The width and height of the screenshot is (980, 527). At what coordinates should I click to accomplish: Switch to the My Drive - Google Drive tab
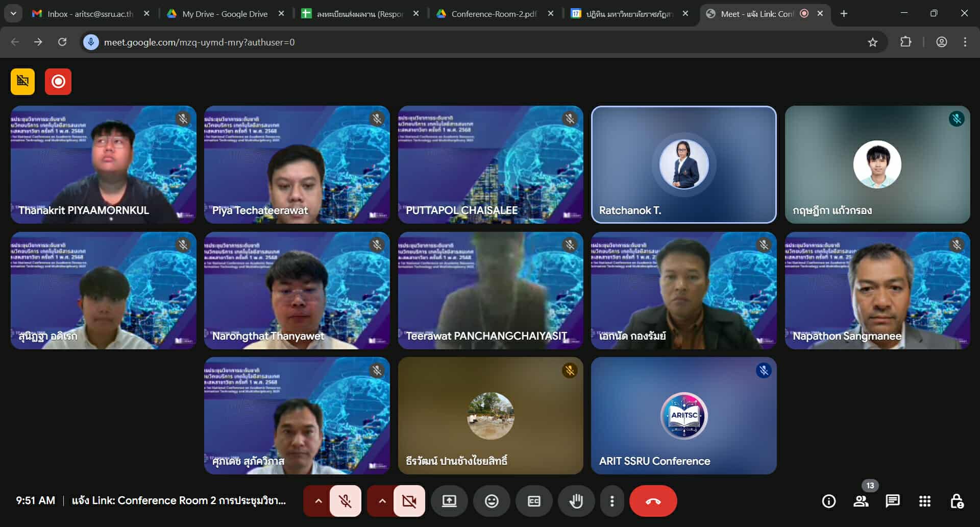pos(225,14)
